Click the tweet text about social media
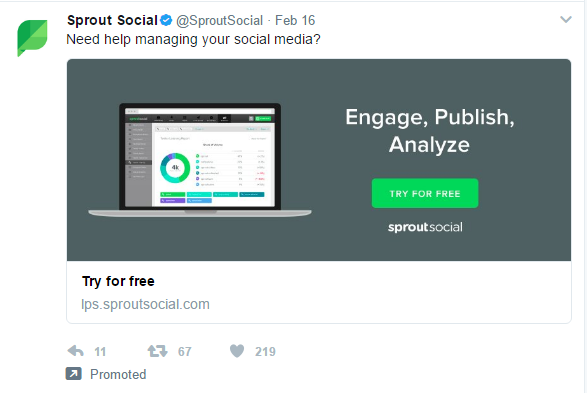Viewport: 587px width, 393px height. coord(193,39)
